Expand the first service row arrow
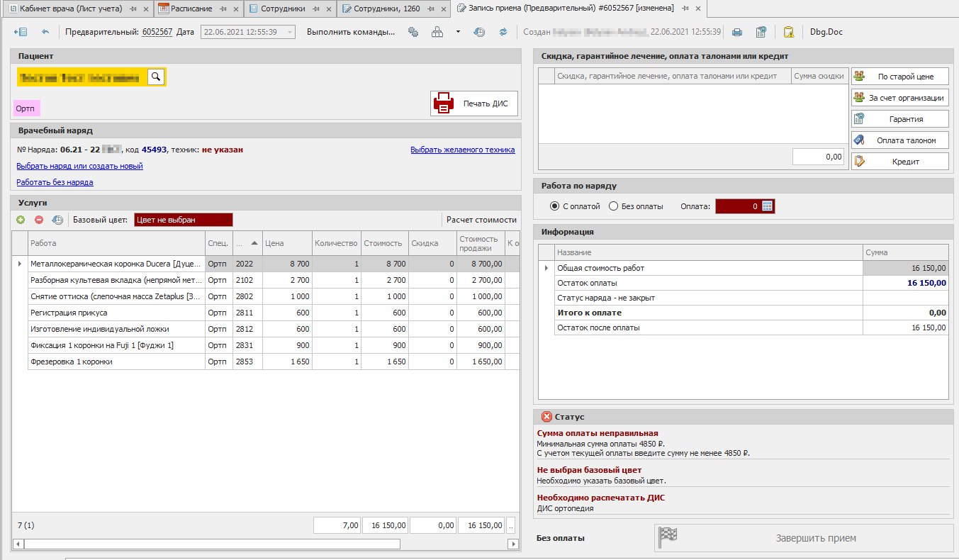The height and width of the screenshot is (560, 959). click(x=20, y=264)
